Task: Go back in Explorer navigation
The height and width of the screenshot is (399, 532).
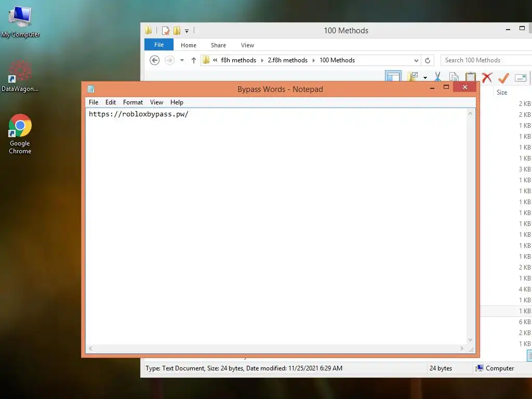Action: pos(154,60)
